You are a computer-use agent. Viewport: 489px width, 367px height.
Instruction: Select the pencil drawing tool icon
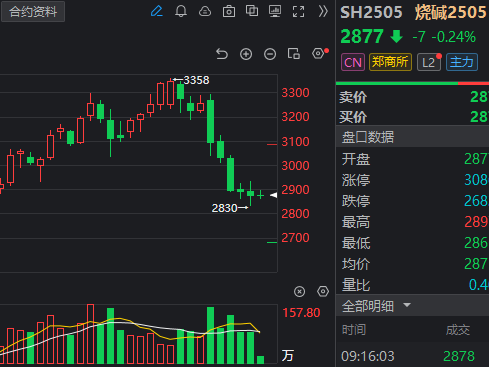[x=157, y=12]
